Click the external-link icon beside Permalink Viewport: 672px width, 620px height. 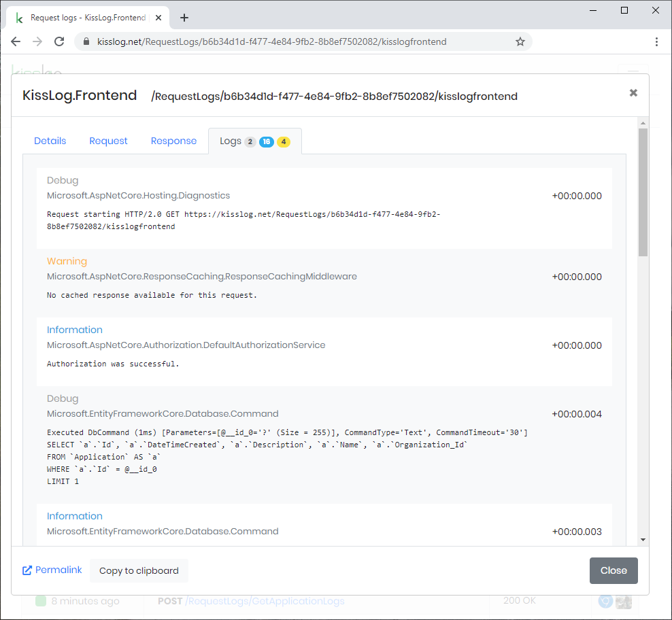(27, 570)
